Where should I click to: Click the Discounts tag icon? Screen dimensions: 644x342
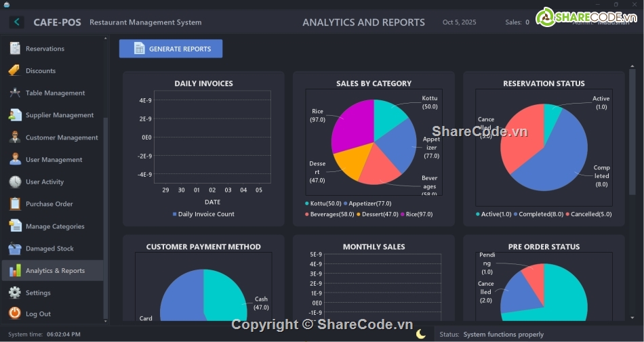pyautogui.click(x=14, y=70)
